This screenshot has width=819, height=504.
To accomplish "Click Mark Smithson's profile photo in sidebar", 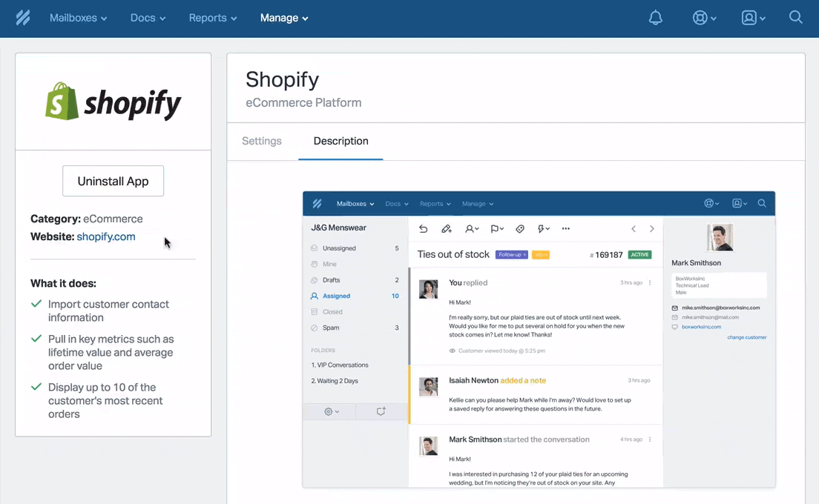I will pos(720,237).
